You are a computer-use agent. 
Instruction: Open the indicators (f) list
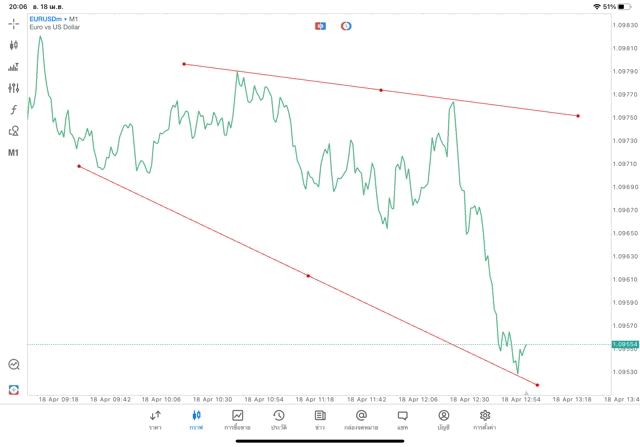pos(14,109)
